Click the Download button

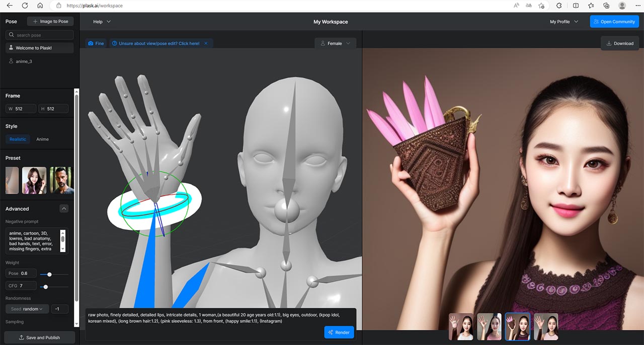[620, 43]
